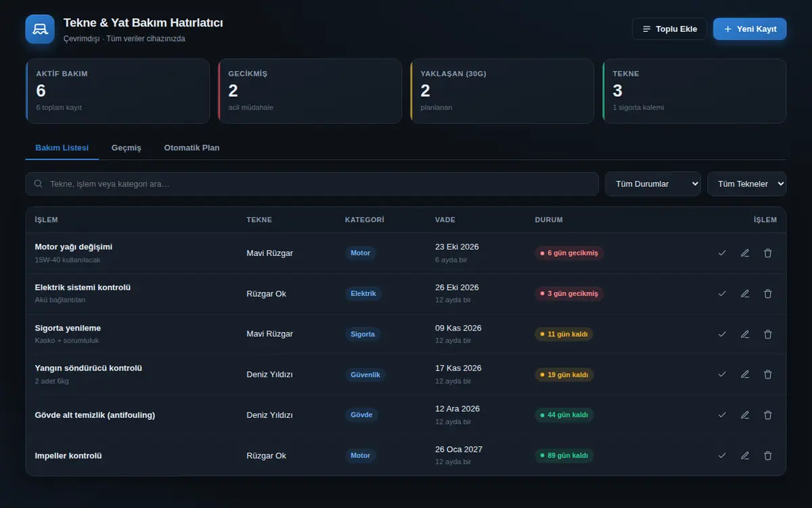This screenshot has height=508, width=812.
Task: Select the Aktif Bakım summary card
Action: (118, 91)
